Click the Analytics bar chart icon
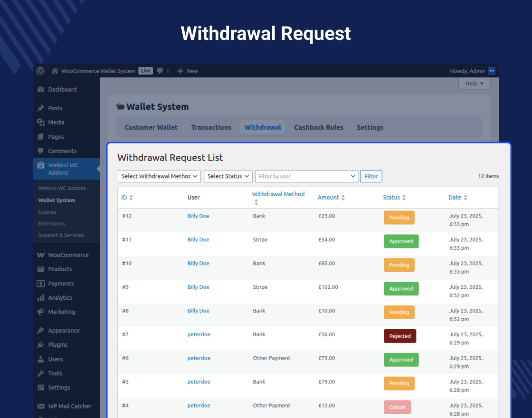Image resolution: width=532 pixels, height=418 pixels. tap(41, 298)
